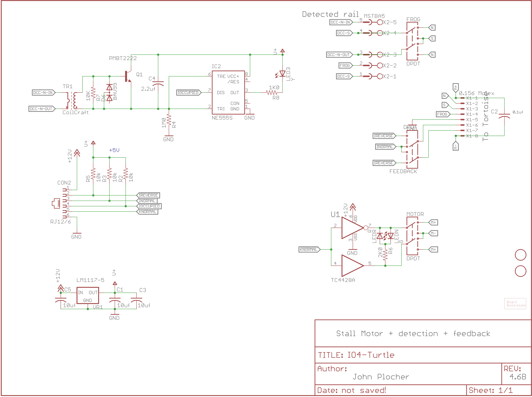Click the TR1 transformer coil symbol
Viewport: 532px width, 397px height.
pyautogui.click(x=72, y=100)
